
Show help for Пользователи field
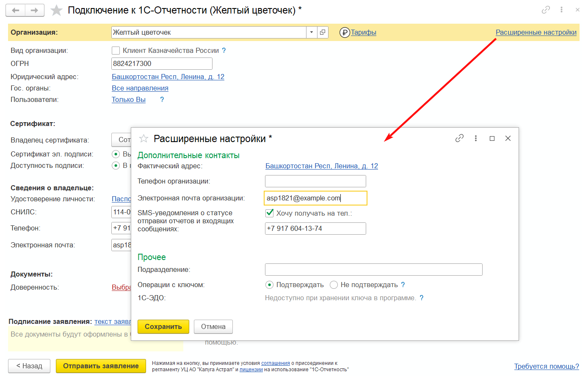click(162, 99)
